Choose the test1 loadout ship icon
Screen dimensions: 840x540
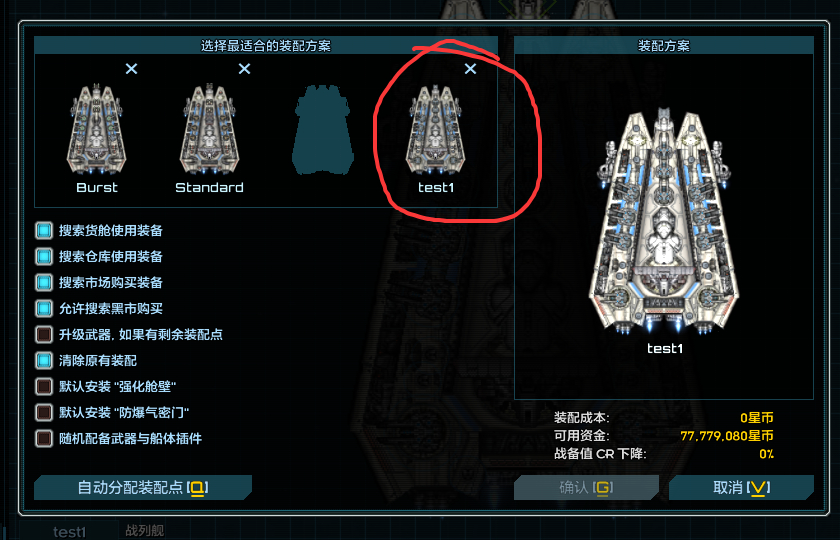click(436, 130)
